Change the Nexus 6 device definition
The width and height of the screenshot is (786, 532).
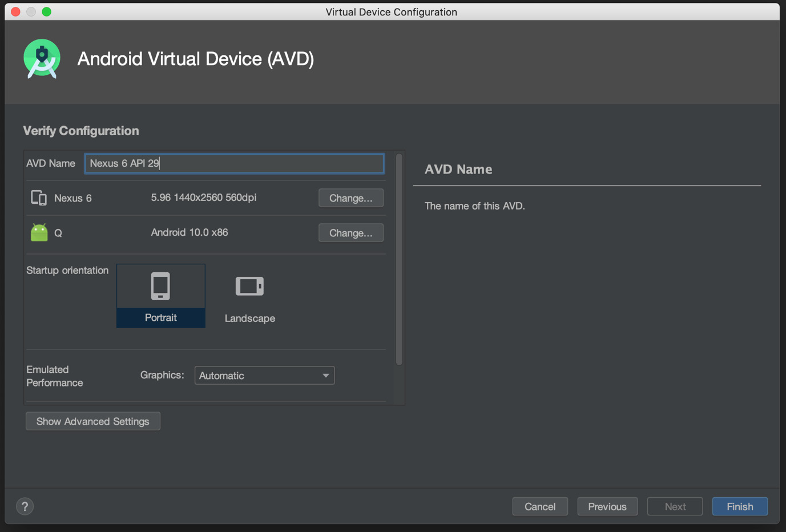point(351,198)
